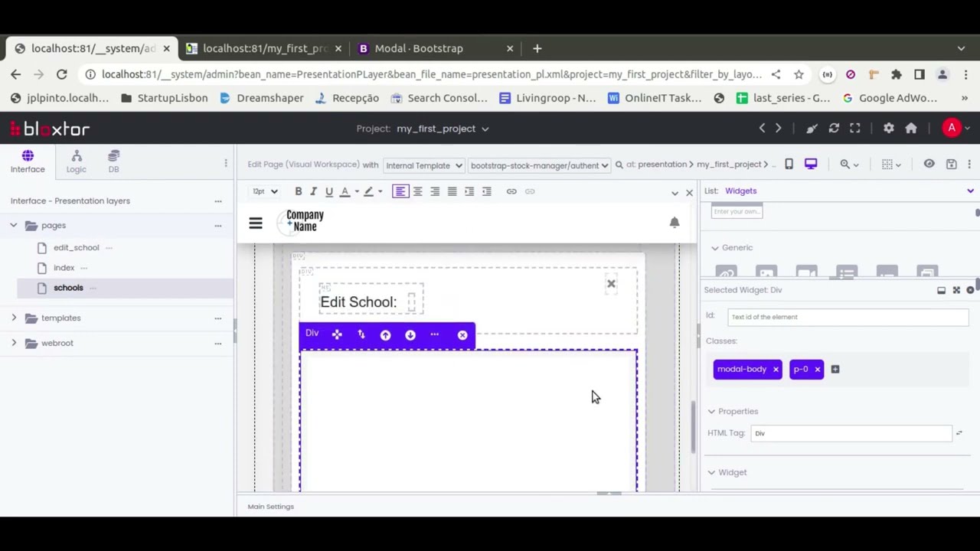Screen dimensions: 980x551
Task: Close the text formatting toolbar
Action: [x=689, y=193]
